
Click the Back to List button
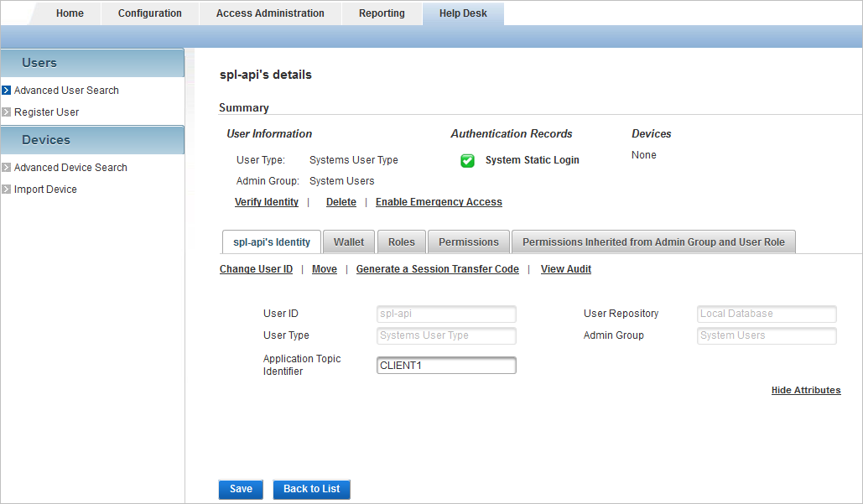311,489
